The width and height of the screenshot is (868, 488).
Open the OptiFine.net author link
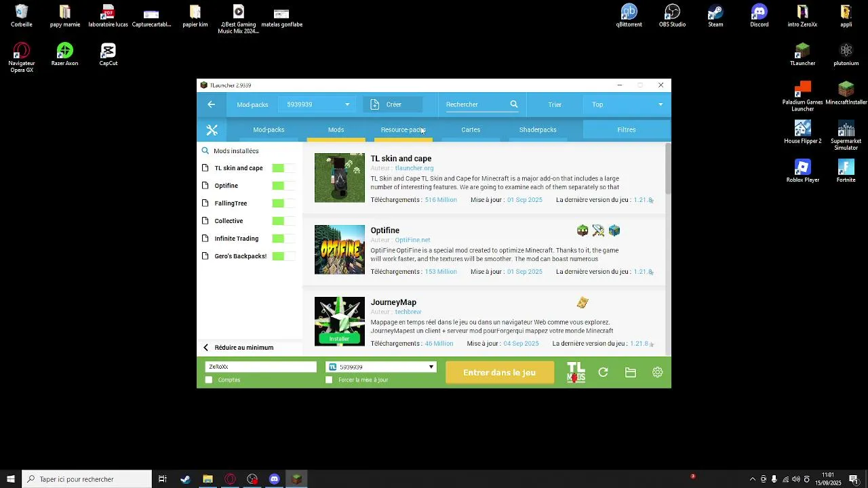point(412,240)
